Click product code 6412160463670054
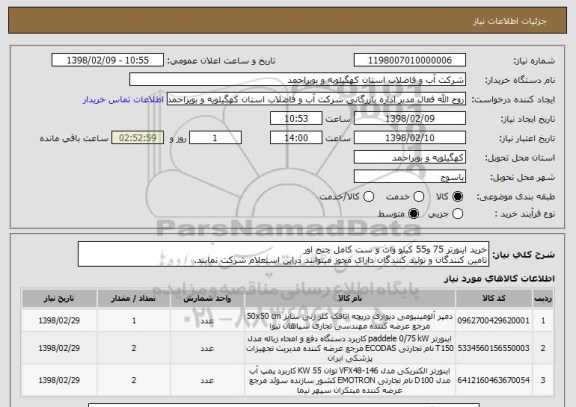Viewport: 576px width, 407px height. (493, 380)
